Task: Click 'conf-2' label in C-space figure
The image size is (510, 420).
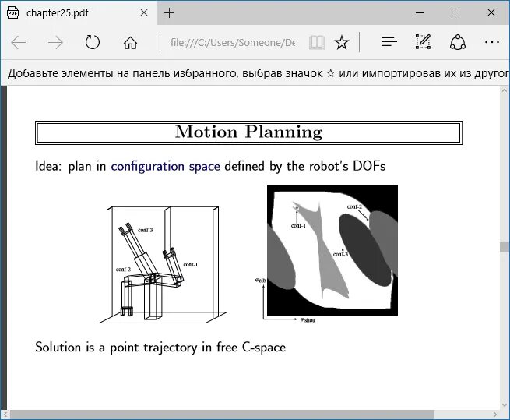Action: (x=354, y=206)
